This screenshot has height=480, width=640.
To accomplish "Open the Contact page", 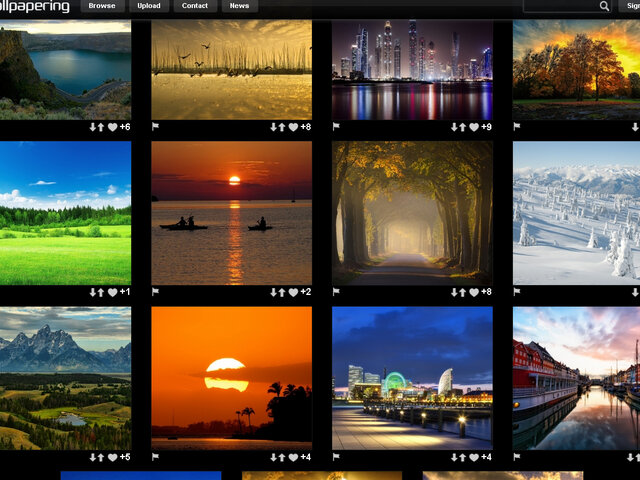I will [195, 6].
